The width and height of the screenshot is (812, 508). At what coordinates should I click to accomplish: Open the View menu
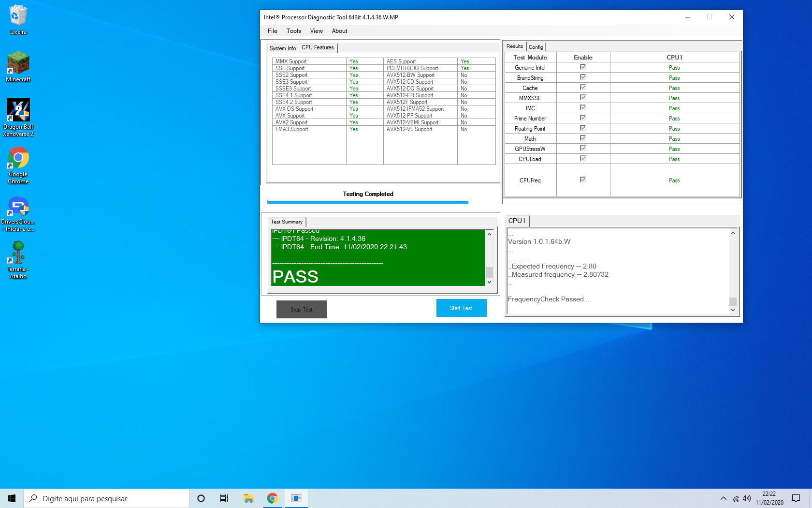click(317, 31)
